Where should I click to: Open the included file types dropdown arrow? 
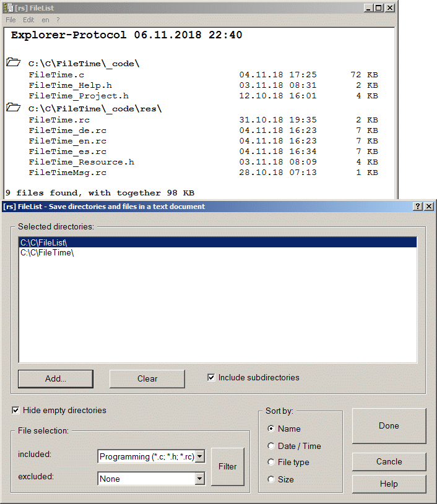(x=200, y=456)
